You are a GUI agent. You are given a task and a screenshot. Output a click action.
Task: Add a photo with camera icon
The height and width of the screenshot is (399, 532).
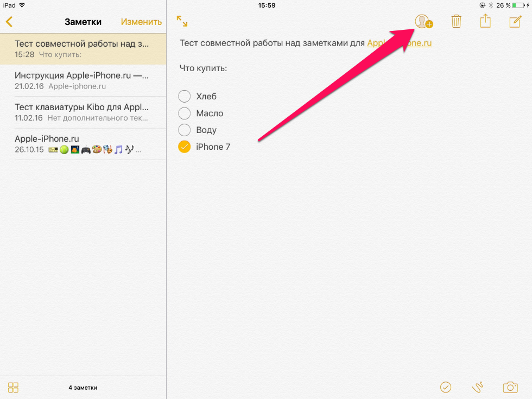pos(510,387)
